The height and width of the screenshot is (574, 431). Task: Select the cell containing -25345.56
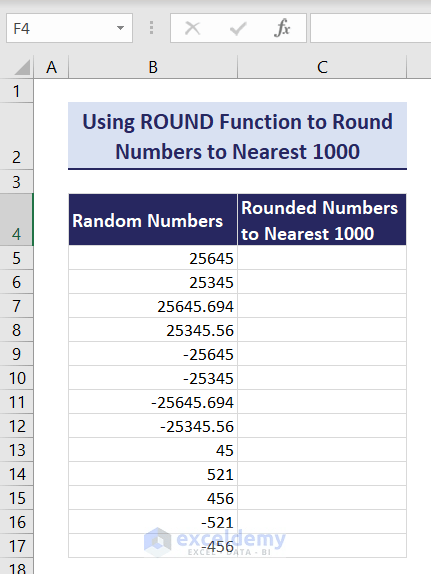pos(153,426)
